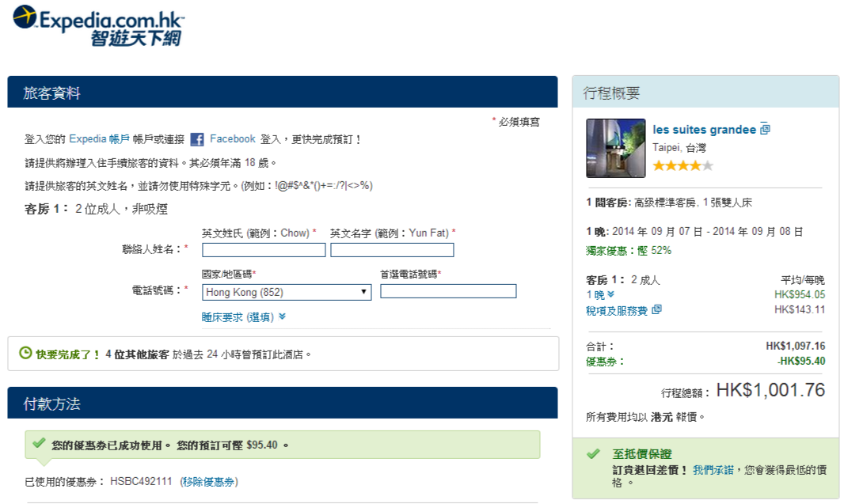Click the Expedia.com.hk logo
The image size is (844, 504).
[x=97, y=25]
